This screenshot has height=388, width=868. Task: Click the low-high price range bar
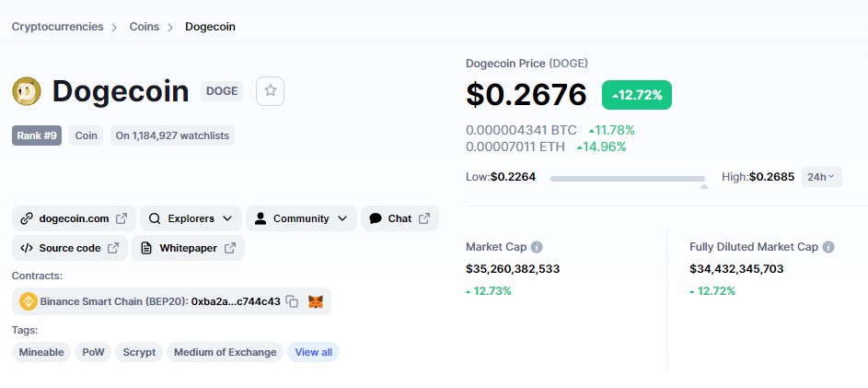(629, 179)
